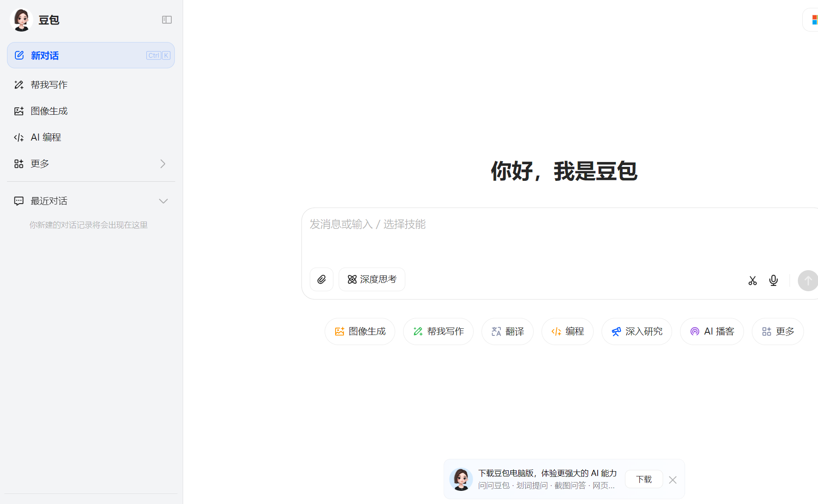Open the 编程 skill

[x=567, y=331]
